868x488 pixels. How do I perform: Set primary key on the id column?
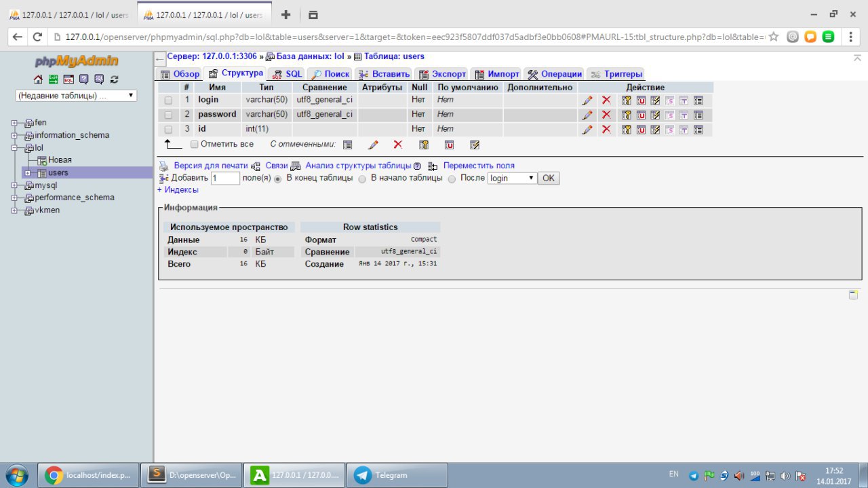click(627, 129)
